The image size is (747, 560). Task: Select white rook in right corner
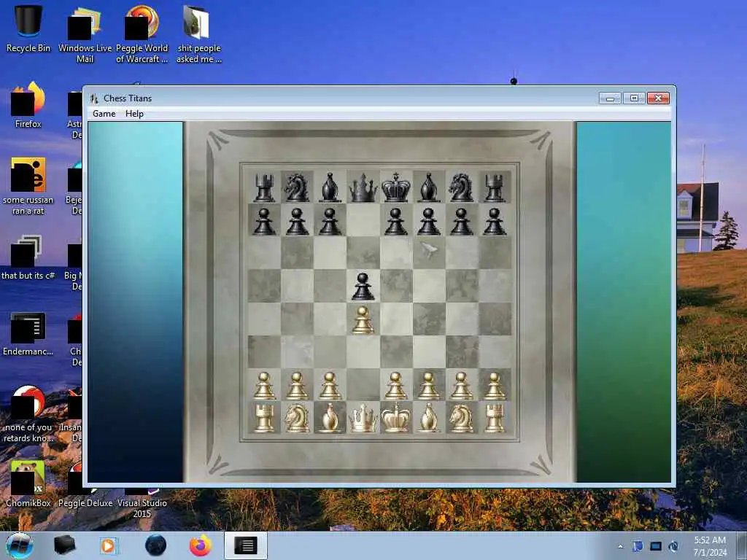(495, 418)
